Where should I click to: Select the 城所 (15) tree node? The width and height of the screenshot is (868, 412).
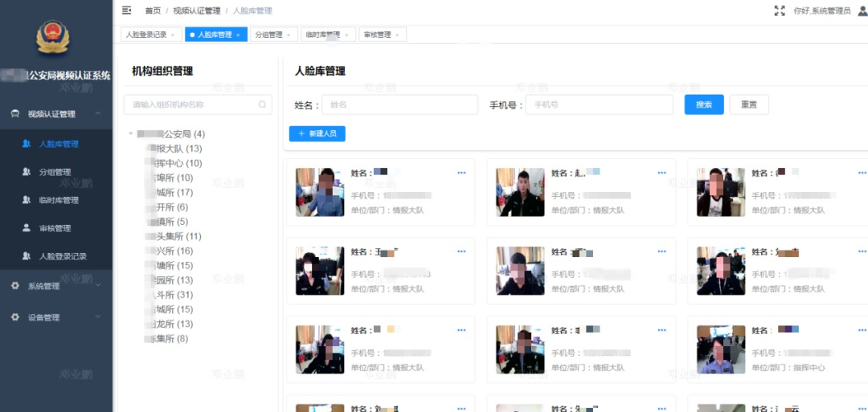170,309
